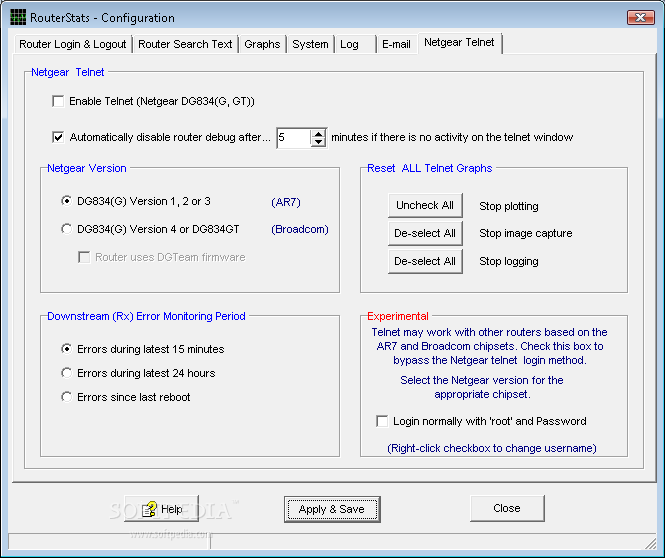Click the 'Stop image capture' label
Viewport: 665px width, 558px height.
click(525, 233)
